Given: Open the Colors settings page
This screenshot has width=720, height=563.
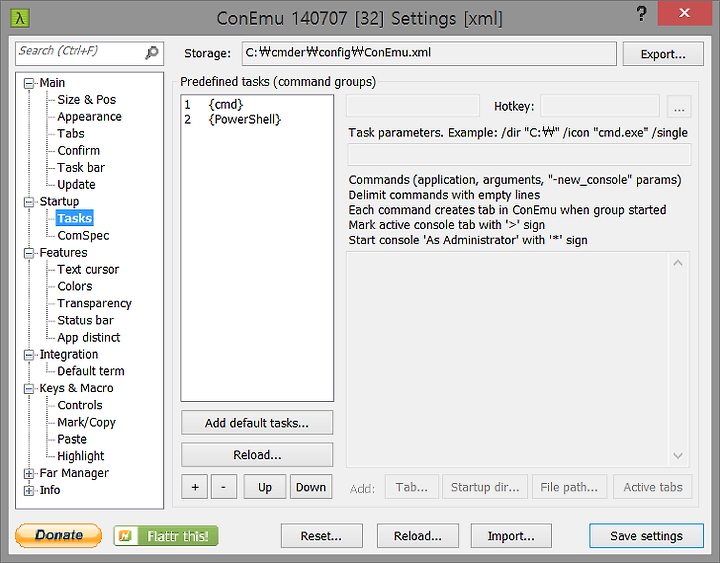Looking at the screenshot, I should tap(75, 287).
